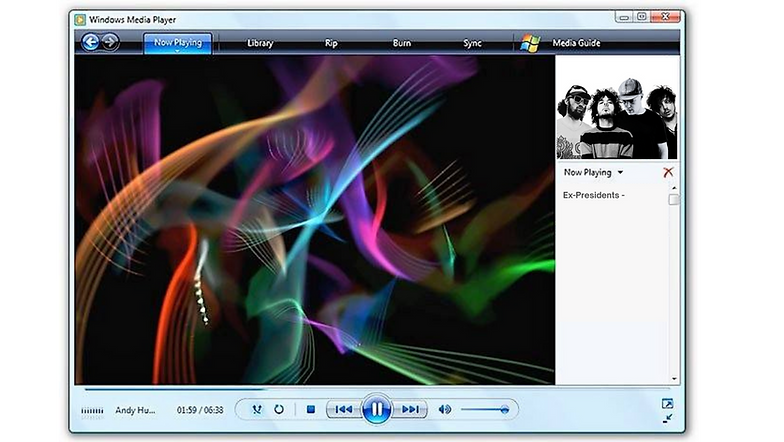The height and width of the screenshot is (442, 784).
Task: Open the Burn tab
Action: tap(402, 43)
